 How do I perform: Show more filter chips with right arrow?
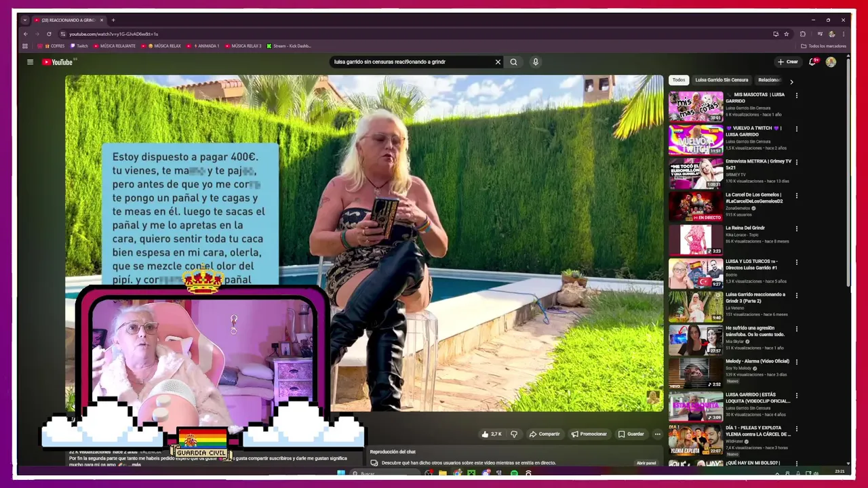pos(791,81)
